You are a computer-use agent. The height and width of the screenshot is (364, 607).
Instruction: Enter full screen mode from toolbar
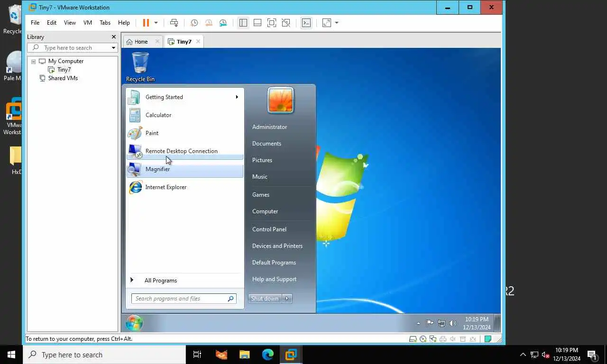point(271,23)
